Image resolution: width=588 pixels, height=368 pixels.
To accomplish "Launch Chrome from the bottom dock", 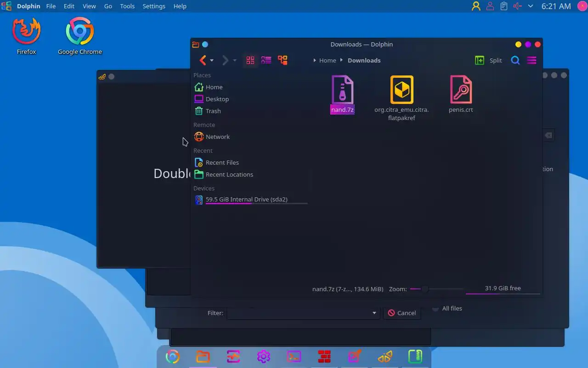I will [x=173, y=356].
